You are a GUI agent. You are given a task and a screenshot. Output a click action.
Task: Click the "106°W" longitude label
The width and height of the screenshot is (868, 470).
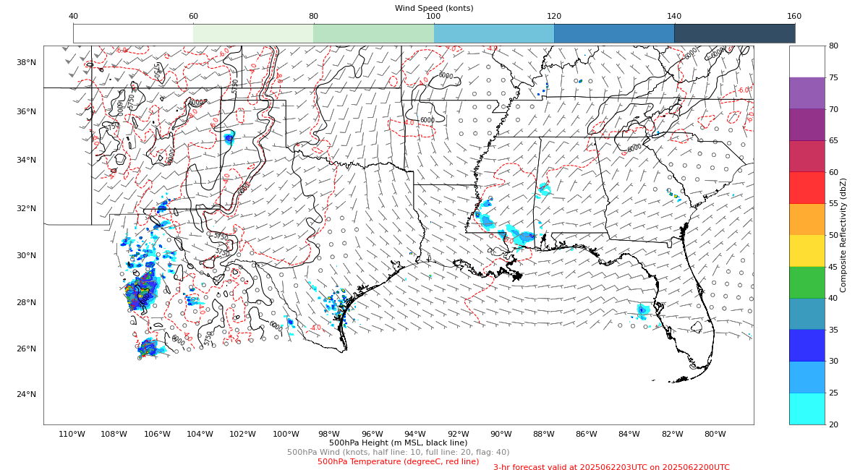coord(157,434)
